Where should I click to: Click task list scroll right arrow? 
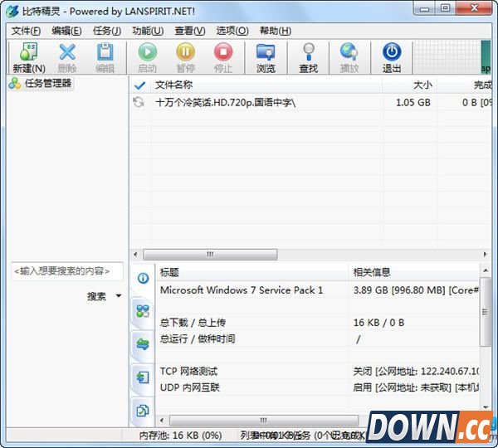485,255
